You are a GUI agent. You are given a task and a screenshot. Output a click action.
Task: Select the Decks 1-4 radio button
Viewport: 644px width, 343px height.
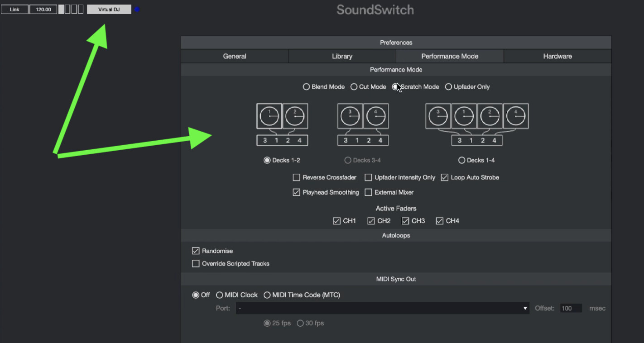coord(461,160)
